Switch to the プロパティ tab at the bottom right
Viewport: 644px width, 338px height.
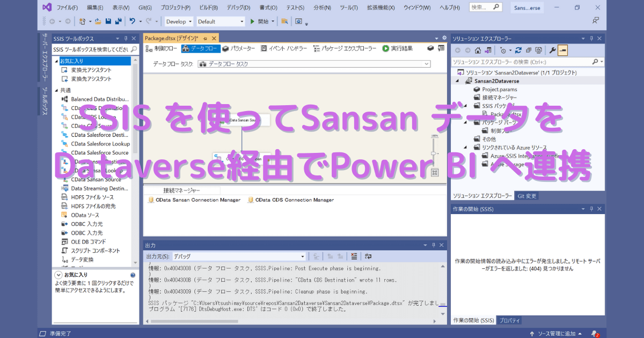click(x=509, y=320)
